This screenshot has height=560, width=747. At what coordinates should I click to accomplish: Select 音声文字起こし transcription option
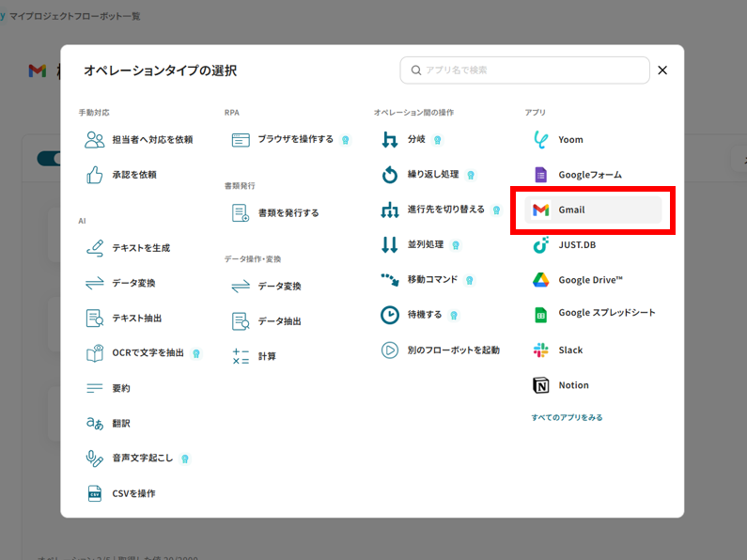(144, 459)
